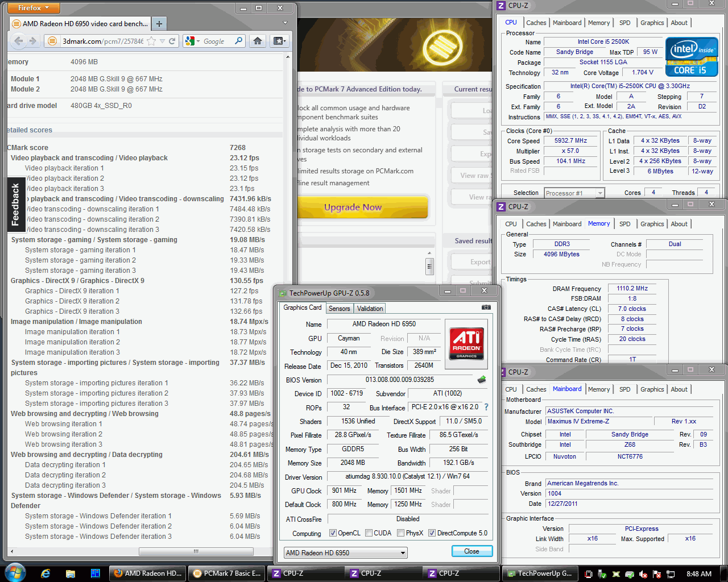Viewport: 728px width, 582px height.
Task: Take a GPU-Z screenshot with the camera icon
Action: 486,307
